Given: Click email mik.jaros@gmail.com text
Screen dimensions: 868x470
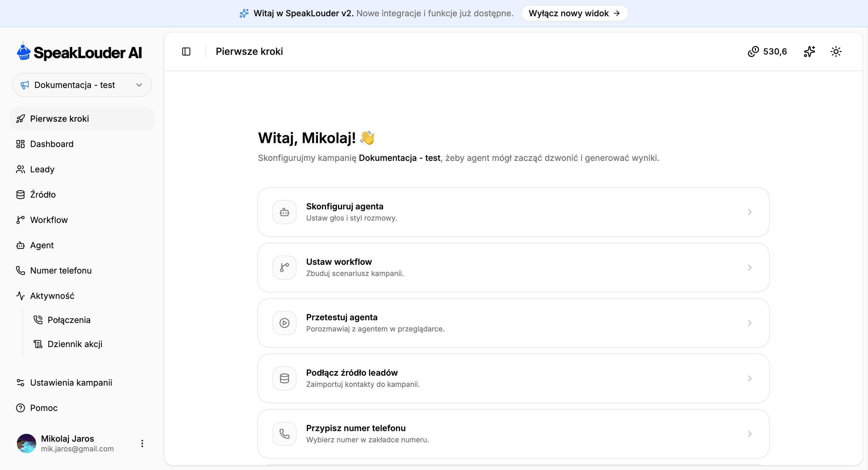Looking at the screenshot, I should coord(77,449).
